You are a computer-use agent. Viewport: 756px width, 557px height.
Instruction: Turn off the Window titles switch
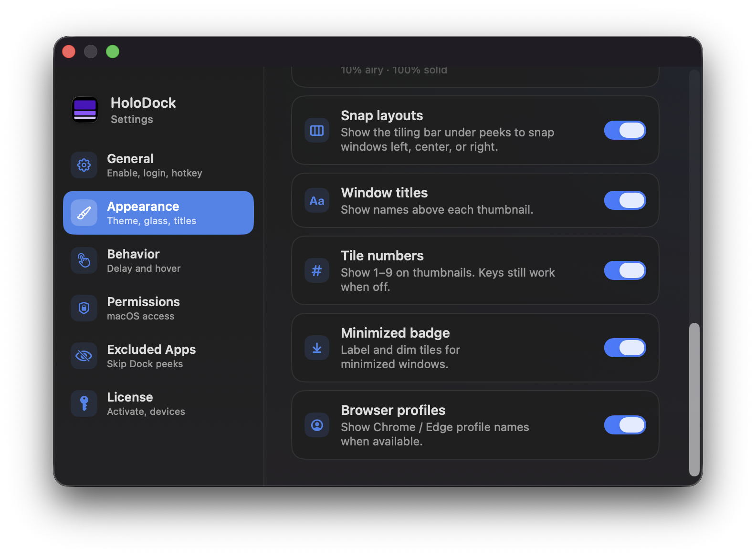click(625, 200)
